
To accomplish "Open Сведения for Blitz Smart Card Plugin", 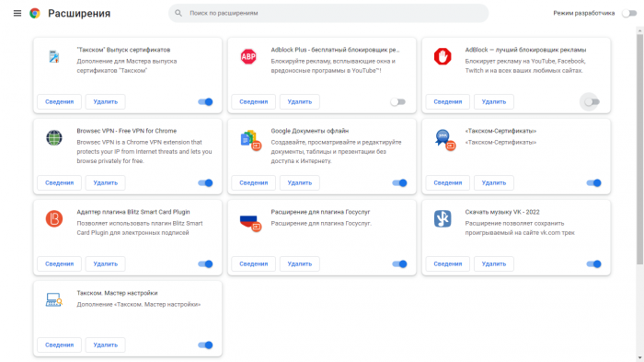I will [59, 263].
